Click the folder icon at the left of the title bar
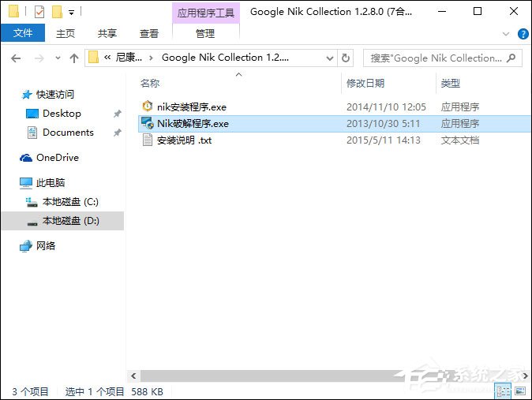Viewport: 532px width, 400px height. (13, 11)
